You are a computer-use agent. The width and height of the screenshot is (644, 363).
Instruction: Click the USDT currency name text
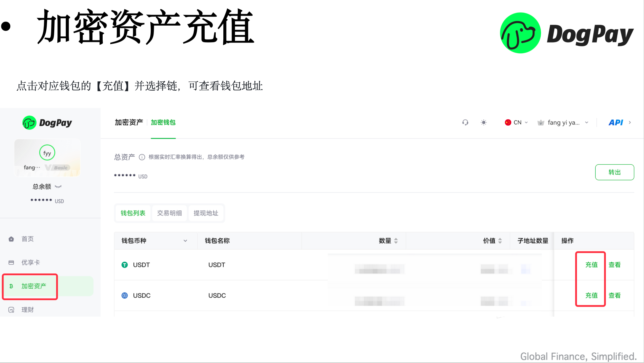[x=141, y=265]
